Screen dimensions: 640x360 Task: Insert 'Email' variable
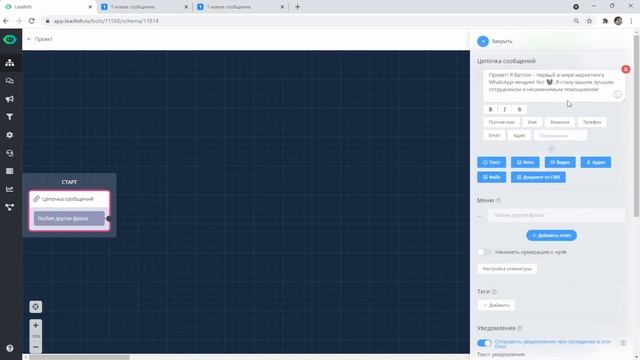tap(494, 135)
